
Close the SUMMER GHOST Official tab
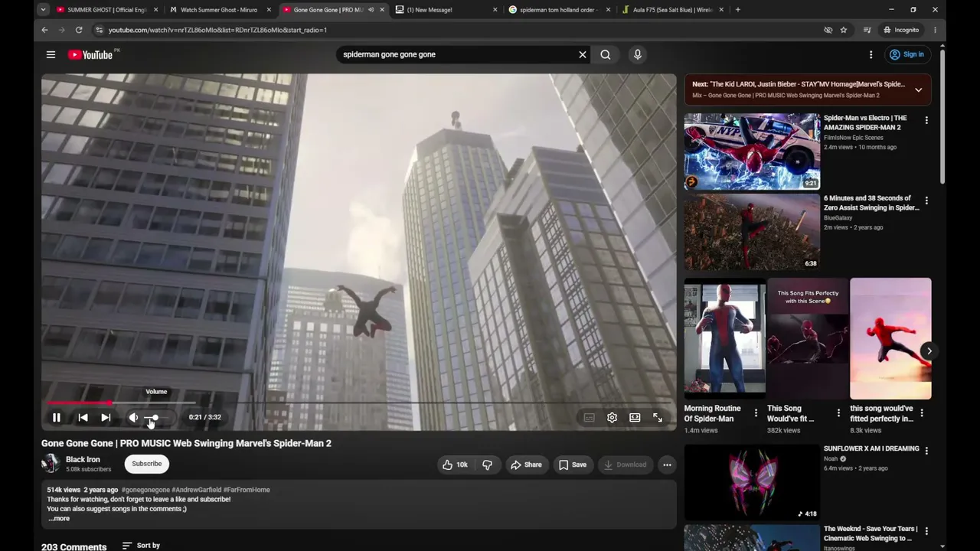click(x=156, y=10)
